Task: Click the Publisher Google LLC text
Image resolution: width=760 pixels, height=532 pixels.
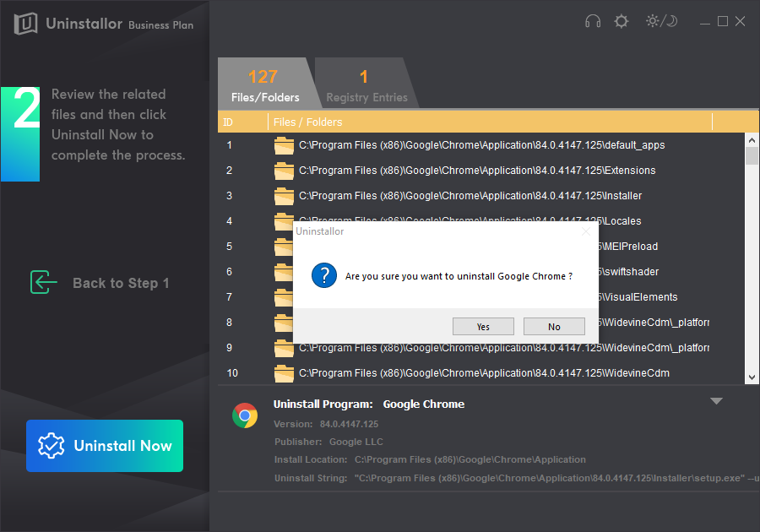Action: click(328, 442)
